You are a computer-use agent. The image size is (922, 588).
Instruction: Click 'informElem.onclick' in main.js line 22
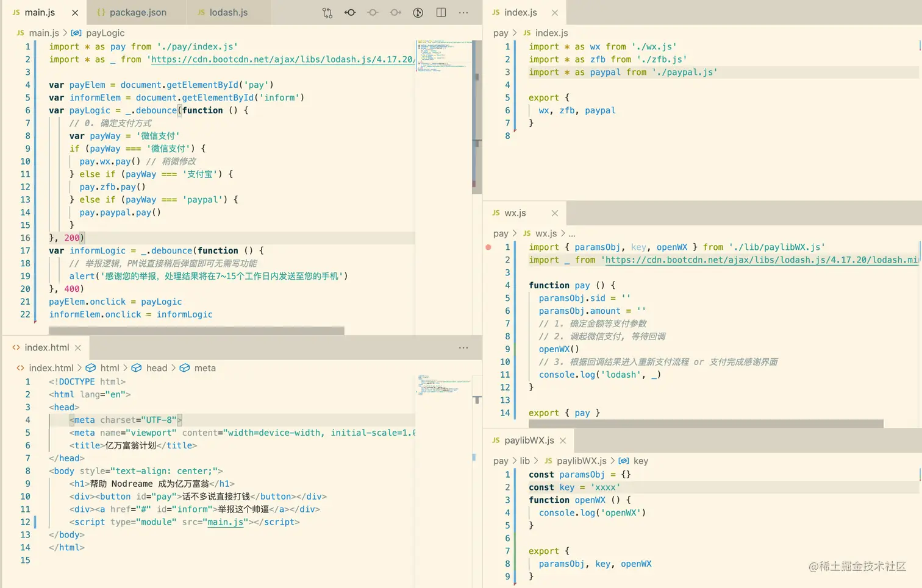pyautogui.click(x=95, y=314)
